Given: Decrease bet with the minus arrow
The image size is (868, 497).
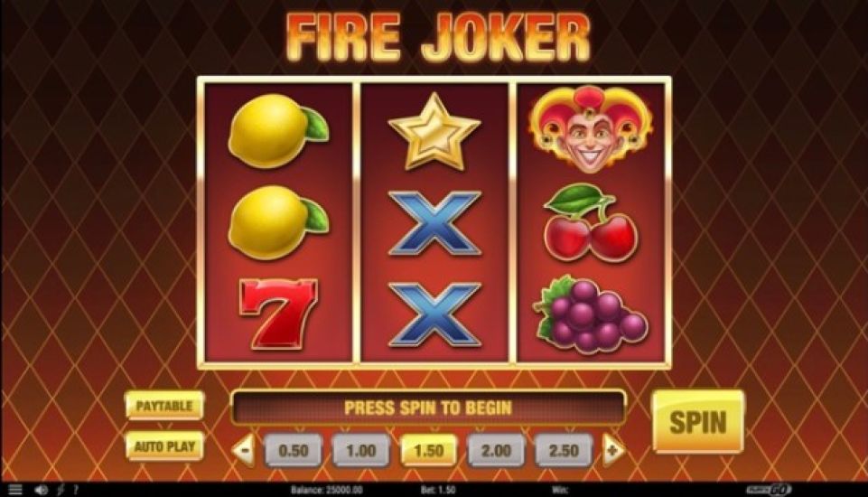Looking at the screenshot, I should point(244,450).
